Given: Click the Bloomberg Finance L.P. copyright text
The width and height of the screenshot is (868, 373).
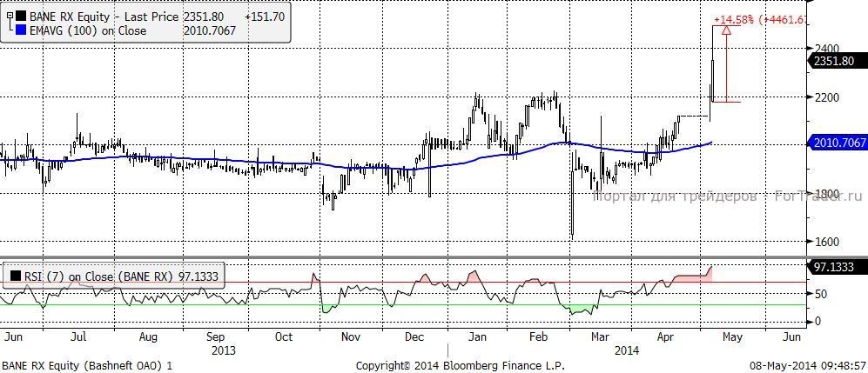Looking at the screenshot, I should pyautogui.click(x=460, y=366).
